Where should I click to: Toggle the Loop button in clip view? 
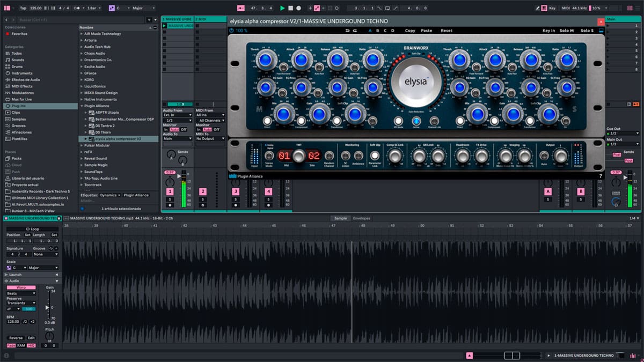pos(32,229)
